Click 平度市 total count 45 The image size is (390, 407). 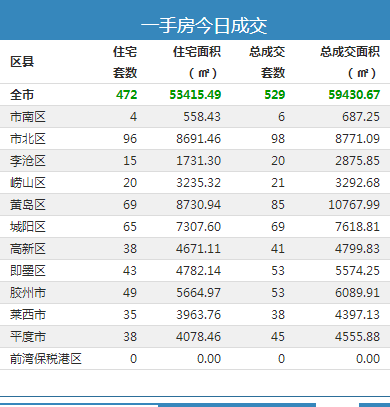click(x=278, y=337)
